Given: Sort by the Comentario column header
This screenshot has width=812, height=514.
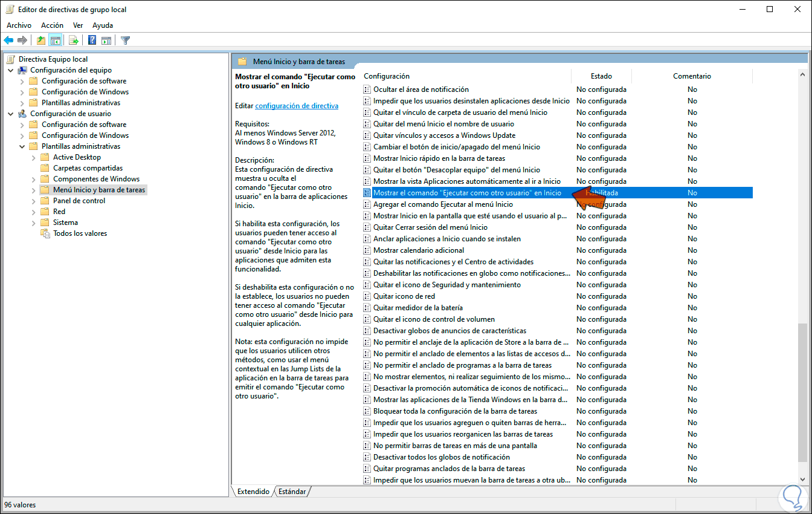Looking at the screenshot, I should click(692, 76).
